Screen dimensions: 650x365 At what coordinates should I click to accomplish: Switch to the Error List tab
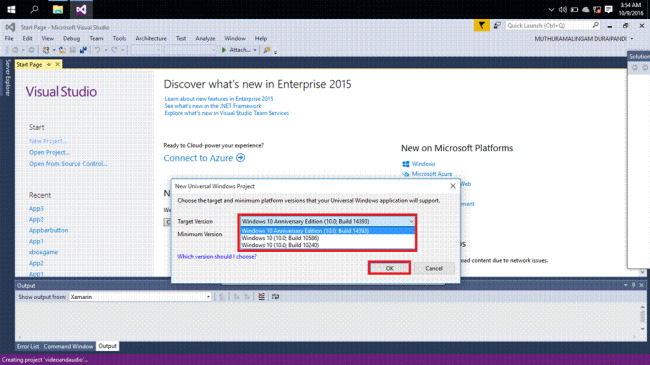28,346
